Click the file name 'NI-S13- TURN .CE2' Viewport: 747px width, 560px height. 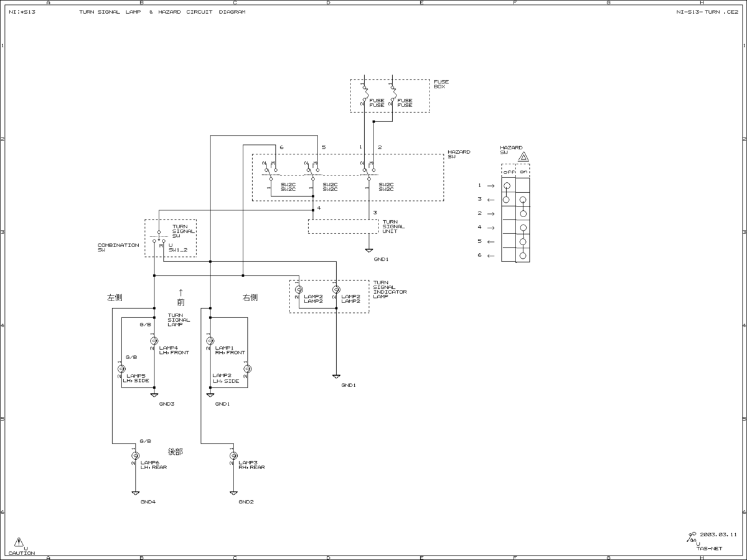point(707,12)
